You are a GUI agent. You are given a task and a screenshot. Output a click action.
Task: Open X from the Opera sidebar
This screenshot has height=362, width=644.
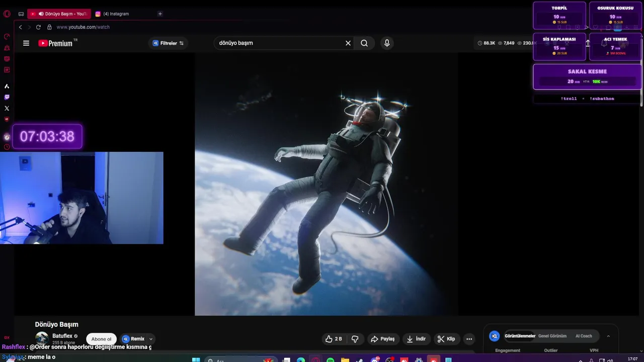7,108
